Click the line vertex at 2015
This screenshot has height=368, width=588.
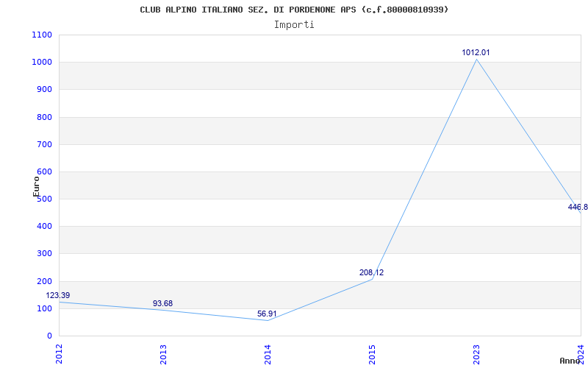372,279
